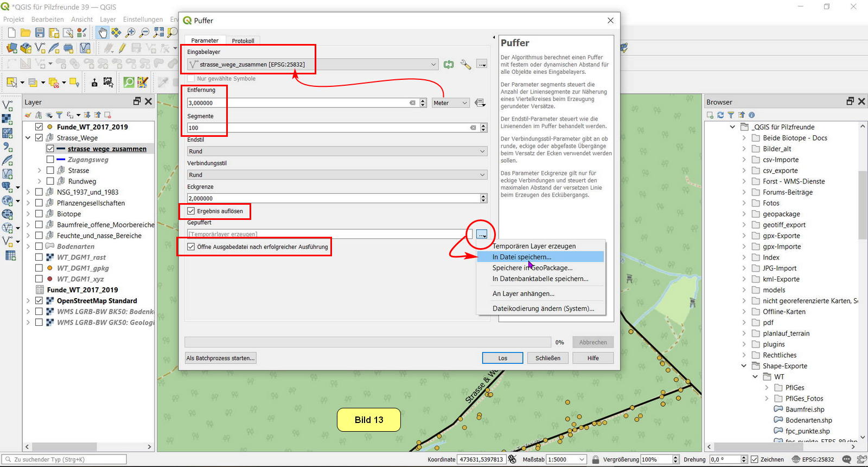This screenshot has width=868, height=467.
Task: Click the Pan Map hand tool
Action: click(103, 33)
